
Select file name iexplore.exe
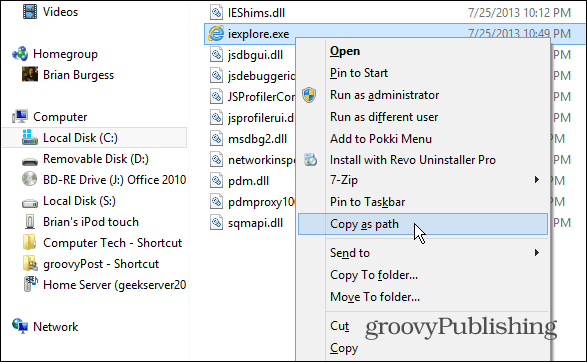pos(258,34)
